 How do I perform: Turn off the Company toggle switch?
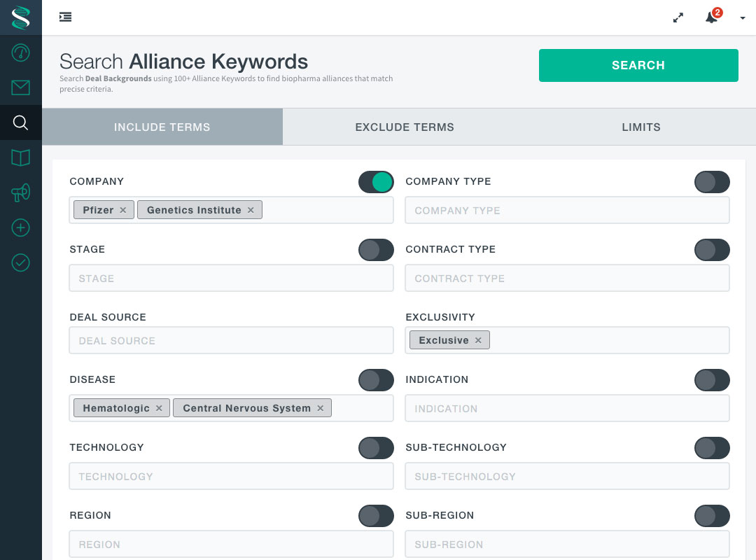point(376,182)
